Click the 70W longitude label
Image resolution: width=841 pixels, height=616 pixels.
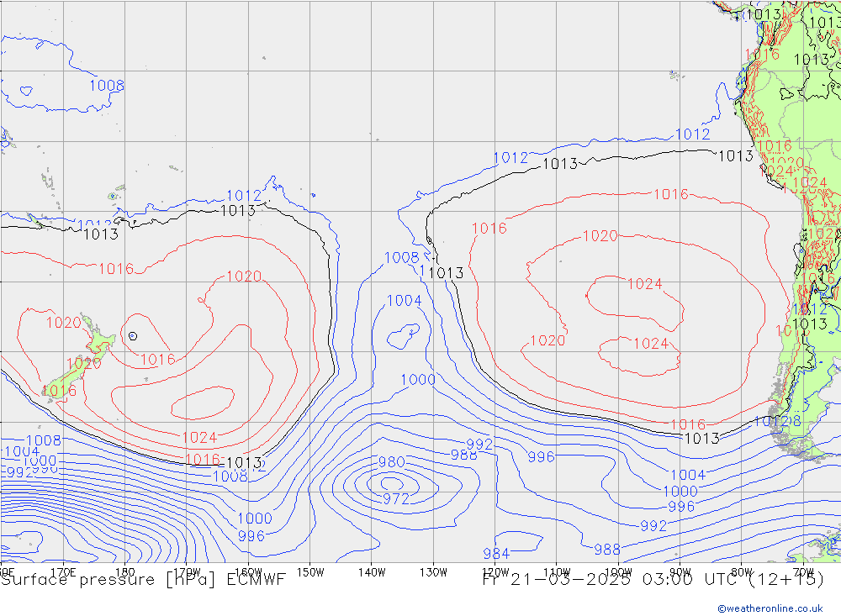click(803, 572)
